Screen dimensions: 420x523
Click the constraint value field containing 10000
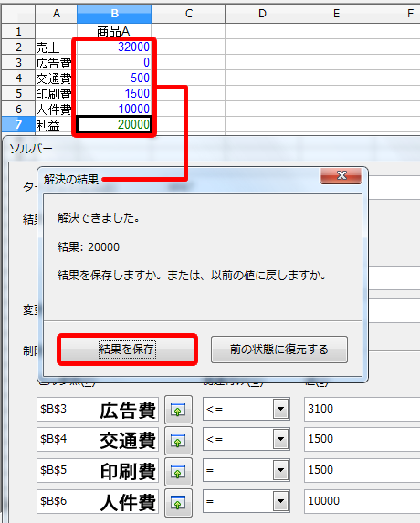[x=362, y=501]
